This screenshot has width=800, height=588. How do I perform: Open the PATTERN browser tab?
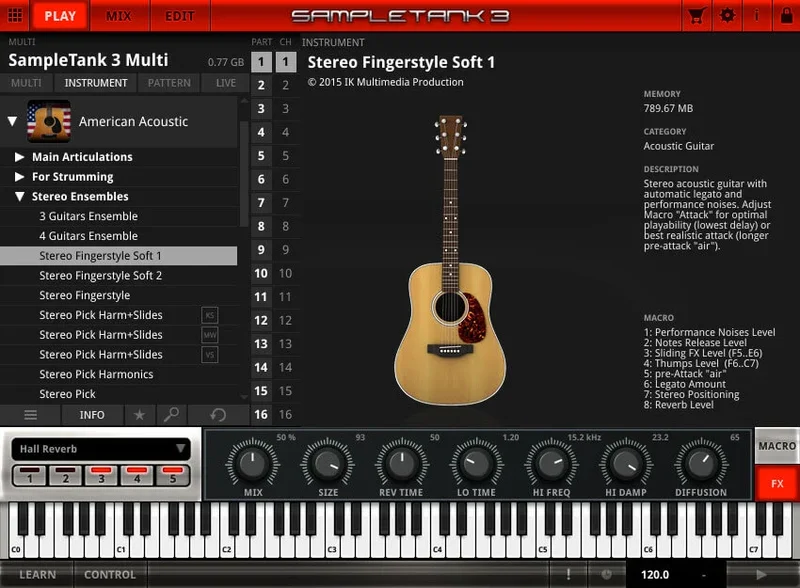click(x=169, y=83)
